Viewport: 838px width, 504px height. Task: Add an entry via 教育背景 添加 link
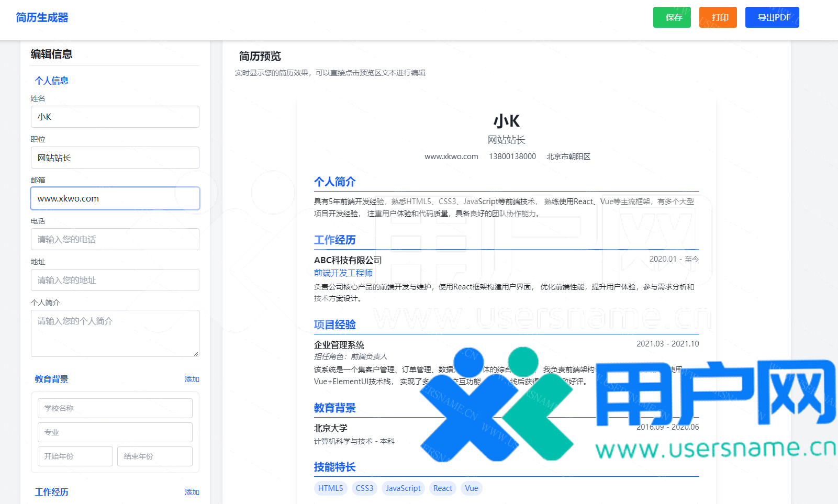coord(192,379)
